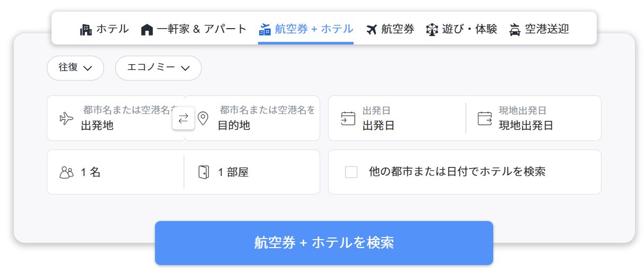Click the building icon for ホテル
The height and width of the screenshot is (273, 644).
[x=86, y=30]
